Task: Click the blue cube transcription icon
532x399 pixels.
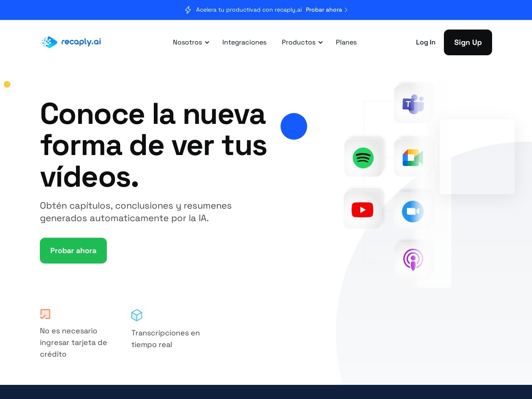Action: pos(137,315)
